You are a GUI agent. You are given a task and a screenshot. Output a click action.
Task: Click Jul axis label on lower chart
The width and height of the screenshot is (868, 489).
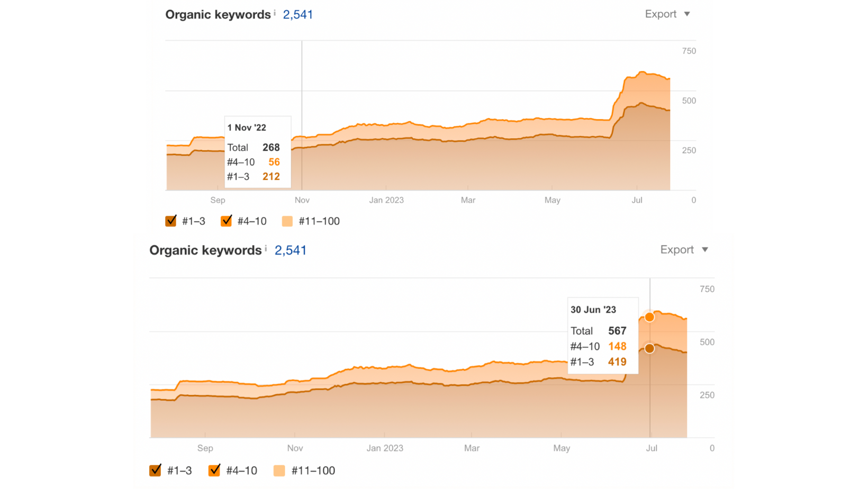(x=652, y=448)
